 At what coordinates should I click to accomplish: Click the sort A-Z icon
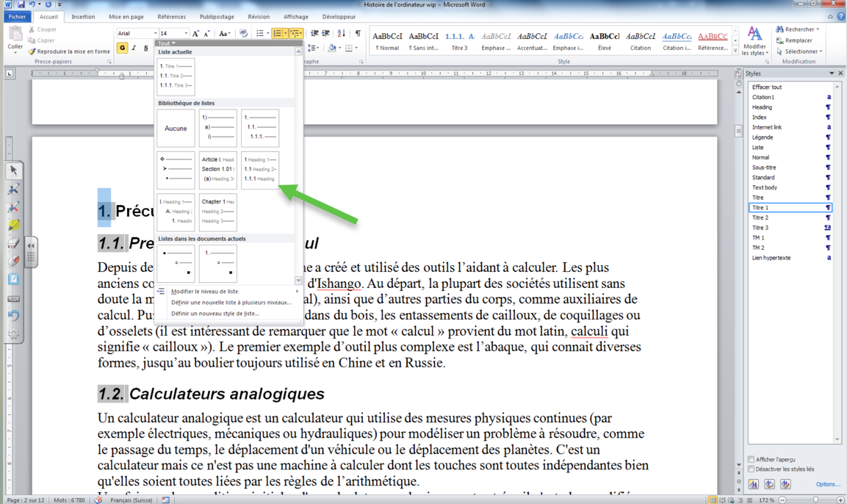pos(342,34)
